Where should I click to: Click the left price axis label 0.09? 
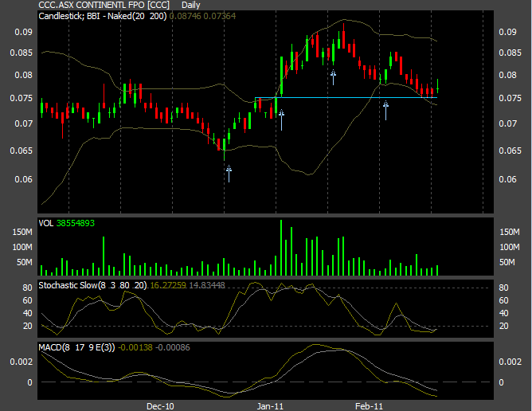click(x=23, y=32)
